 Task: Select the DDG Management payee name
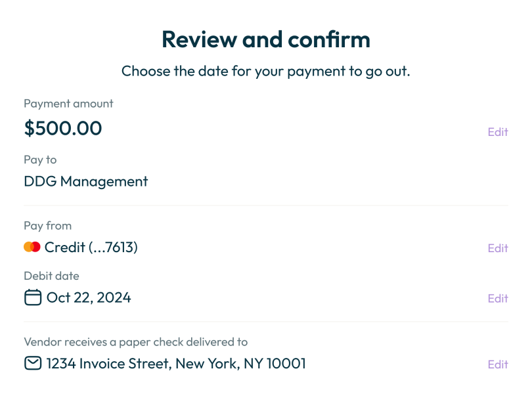coord(86,181)
